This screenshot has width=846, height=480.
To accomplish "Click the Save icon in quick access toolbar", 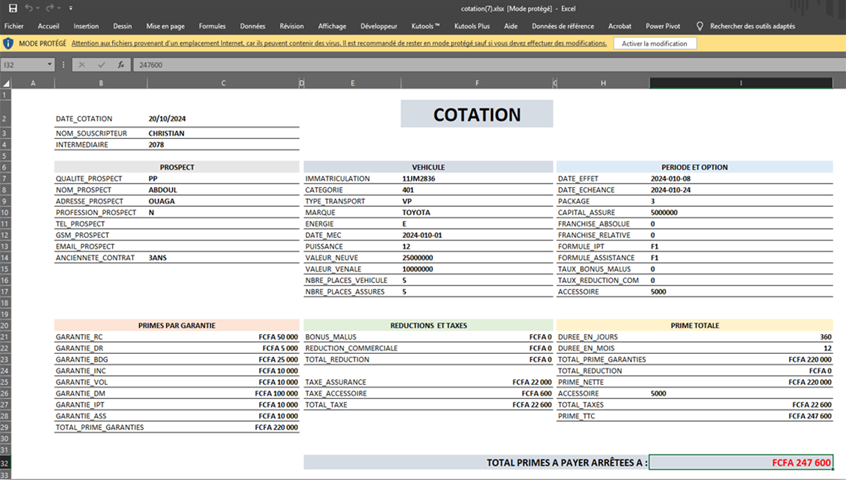I will tap(12, 7).
